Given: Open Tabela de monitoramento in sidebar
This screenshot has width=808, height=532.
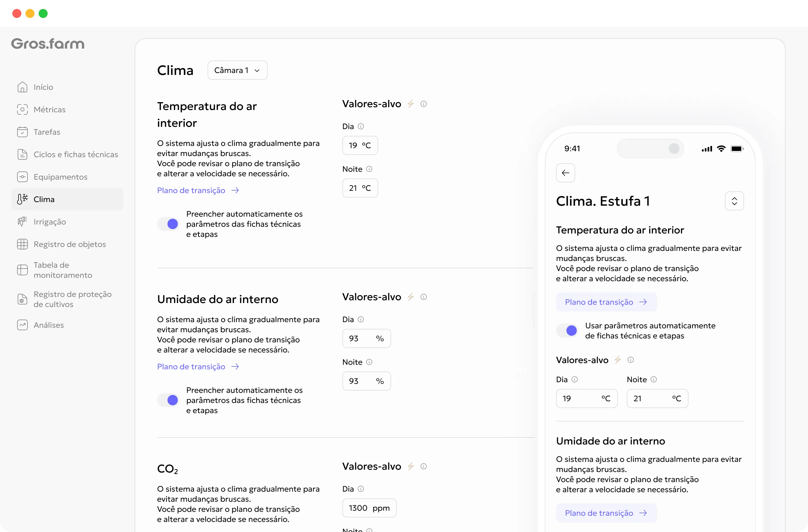Looking at the screenshot, I should point(67,270).
